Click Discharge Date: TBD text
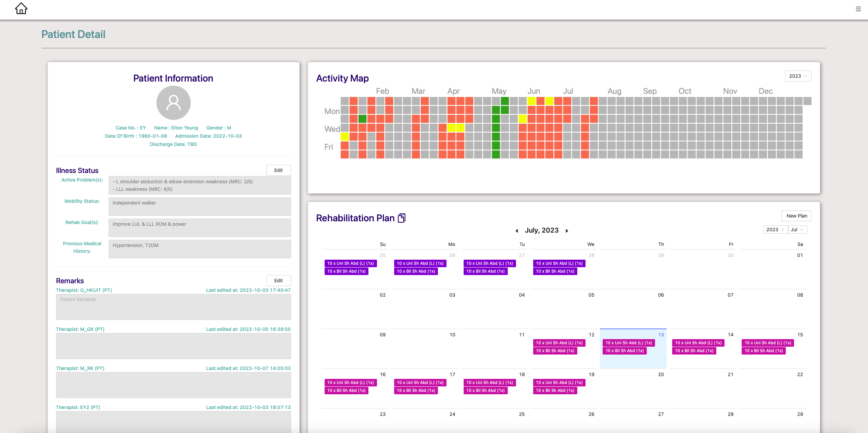This screenshot has height=433, width=868. [x=173, y=144]
